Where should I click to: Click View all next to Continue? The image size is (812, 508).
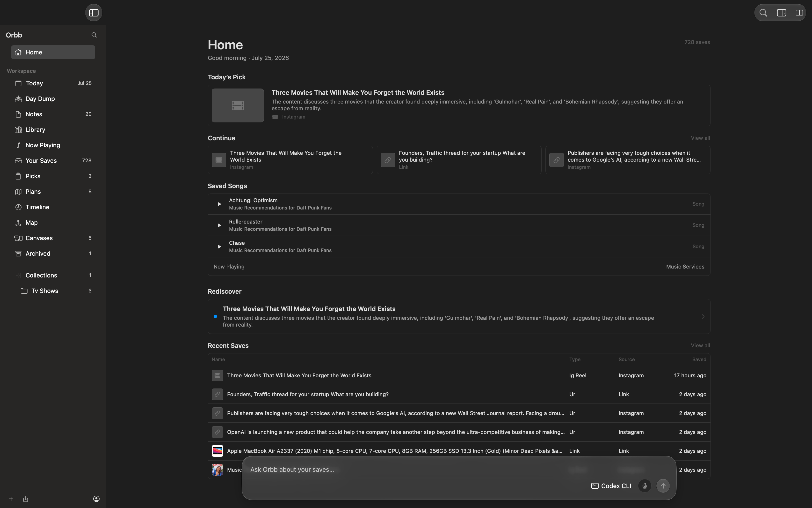700,138
